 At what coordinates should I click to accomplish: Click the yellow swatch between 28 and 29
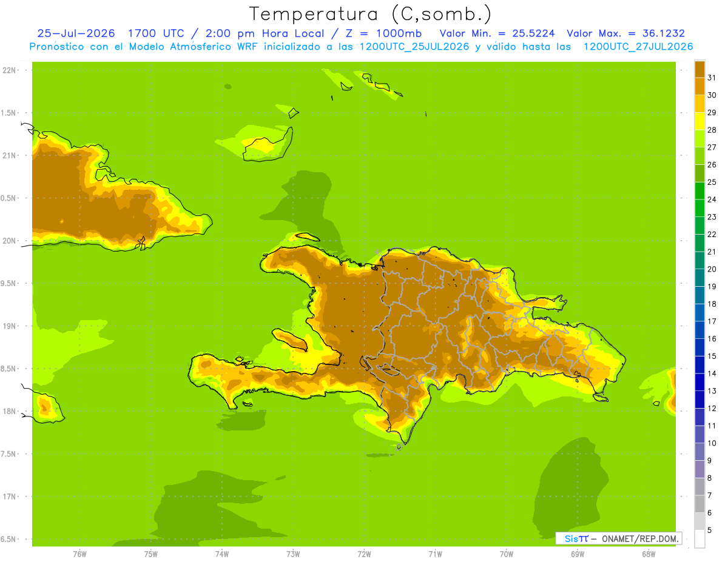pyautogui.click(x=699, y=121)
